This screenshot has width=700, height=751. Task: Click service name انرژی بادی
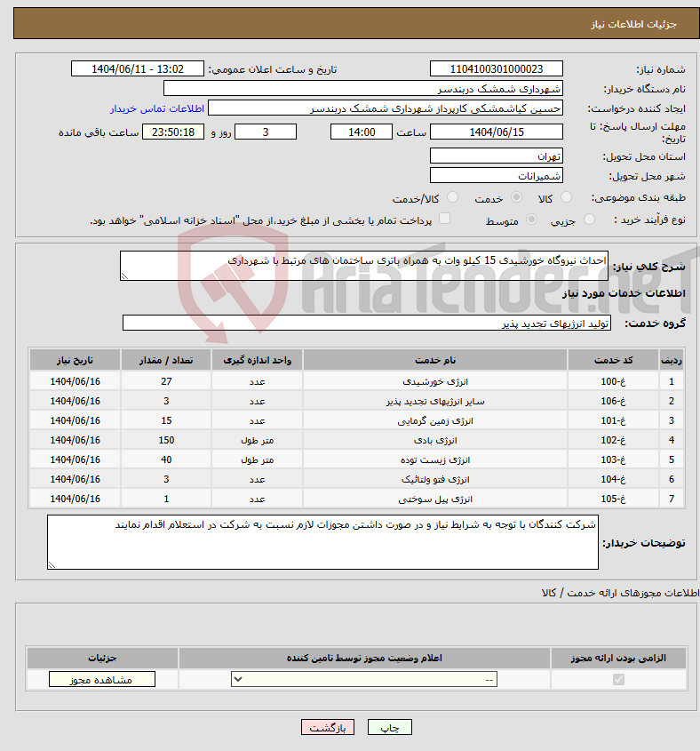(x=435, y=440)
